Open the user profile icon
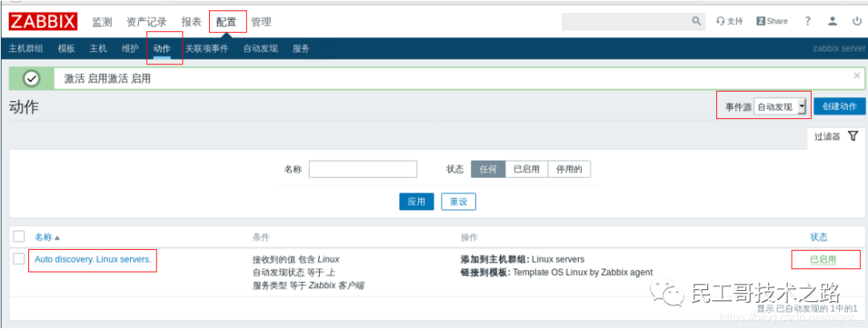The height and width of the screenshot is (331, 868). coord(832,21)
